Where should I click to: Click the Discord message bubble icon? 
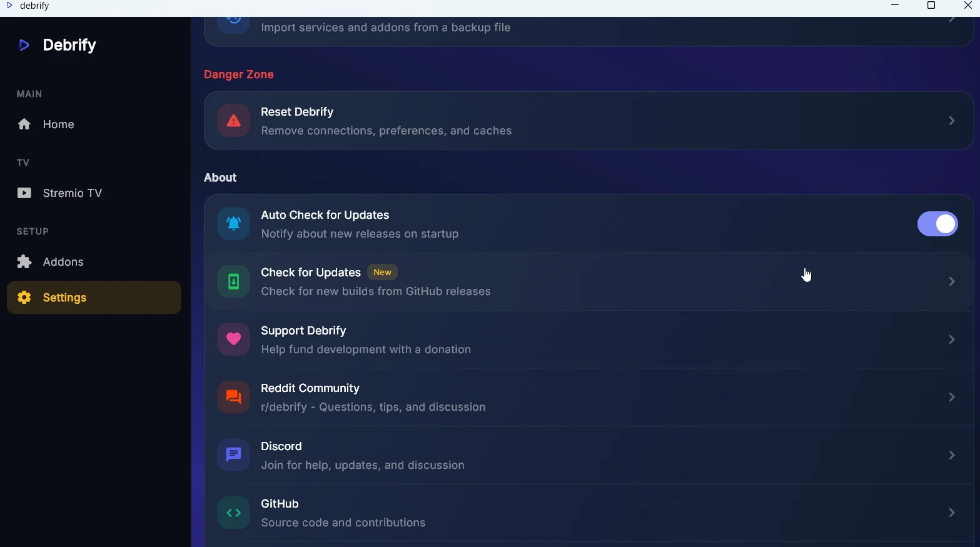point(233,456)
